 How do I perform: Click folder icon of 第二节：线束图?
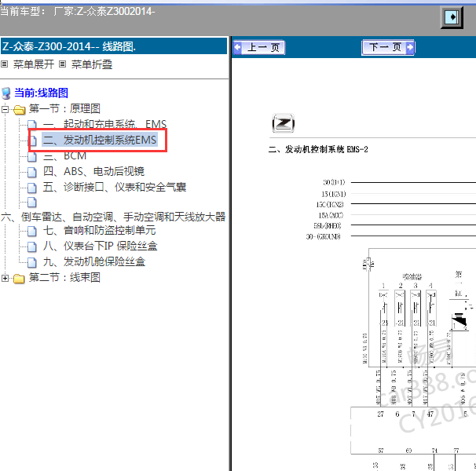tap(19, 279)
